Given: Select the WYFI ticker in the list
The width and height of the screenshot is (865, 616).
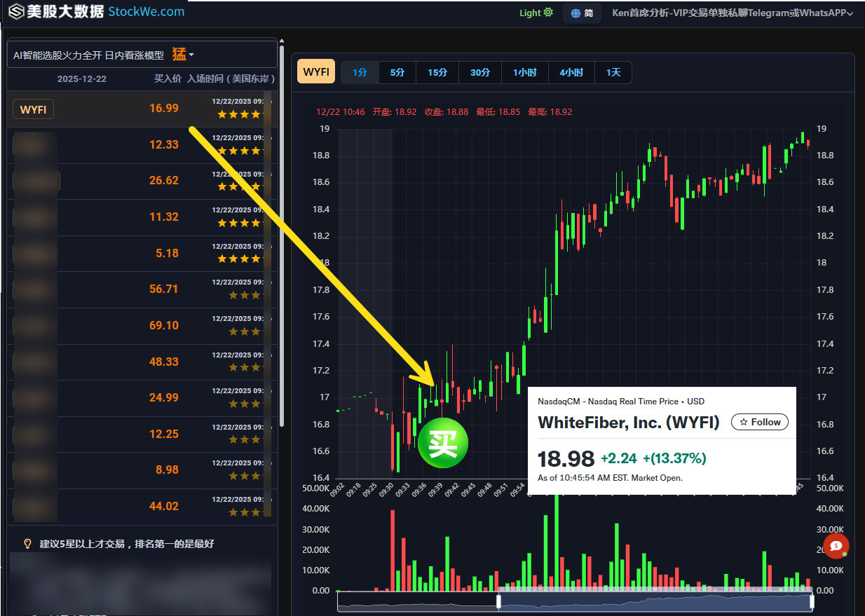Looking at the screenshot, I should [34, 109].
